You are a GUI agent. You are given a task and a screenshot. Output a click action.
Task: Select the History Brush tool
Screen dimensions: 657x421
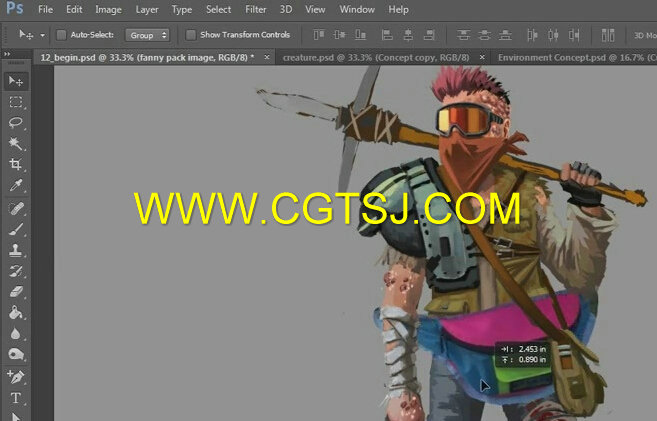tap(16, 271)
